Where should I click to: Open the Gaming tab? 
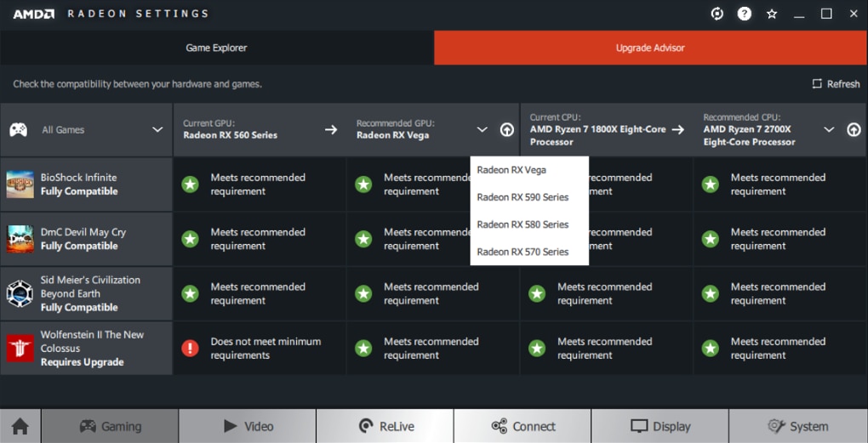(110, 426)
